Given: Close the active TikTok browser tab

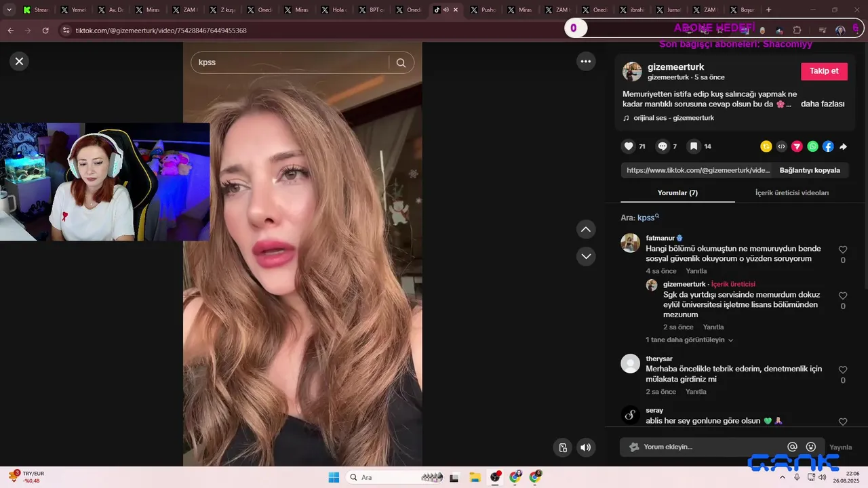Looking at the screenshot, I should coord(456,10).
